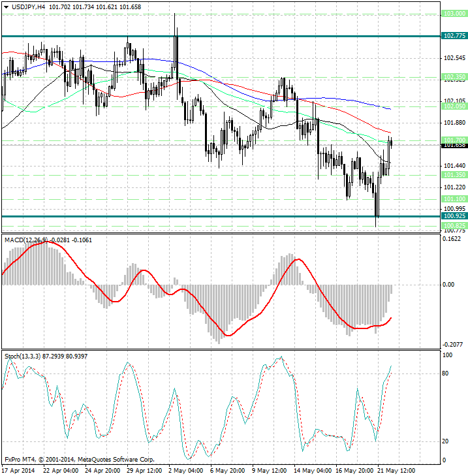
Task: Click the current price marker 101.658
Action: coord(453,146)
